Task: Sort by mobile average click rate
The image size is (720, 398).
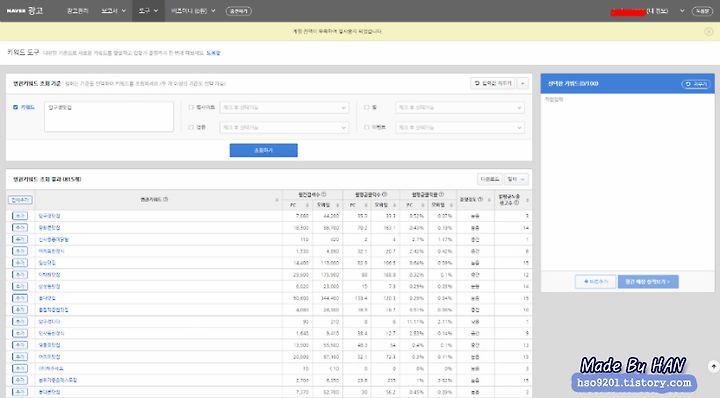Action: click(x=452, y=205)
